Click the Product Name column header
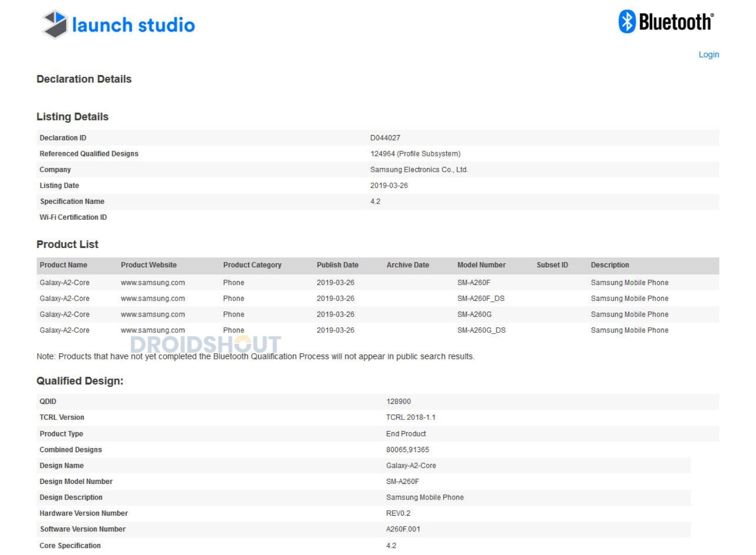Image resolution: width=756 pixels, height=555 pixels. click(63, 265)
